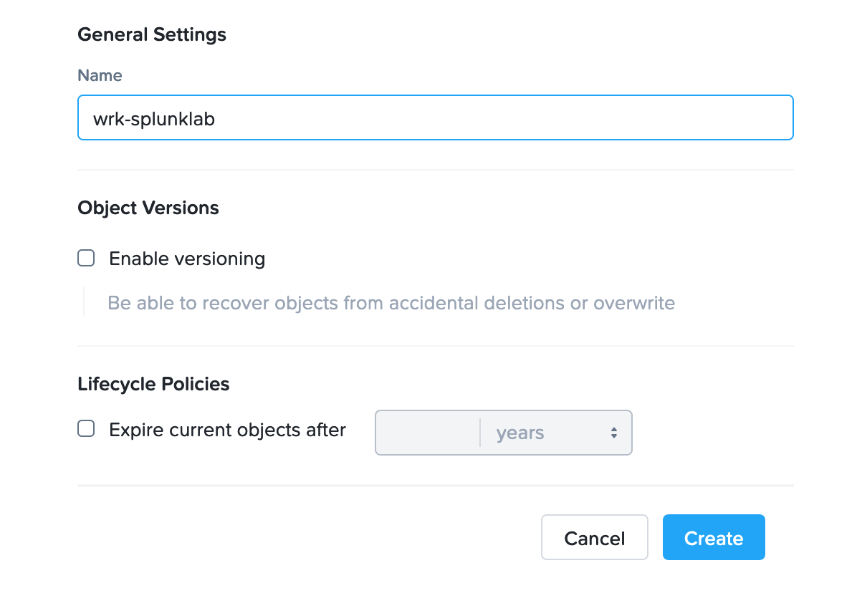
Task: Click the versioning recovery description text
Action: pyautogui.click(x=391, y=303)
